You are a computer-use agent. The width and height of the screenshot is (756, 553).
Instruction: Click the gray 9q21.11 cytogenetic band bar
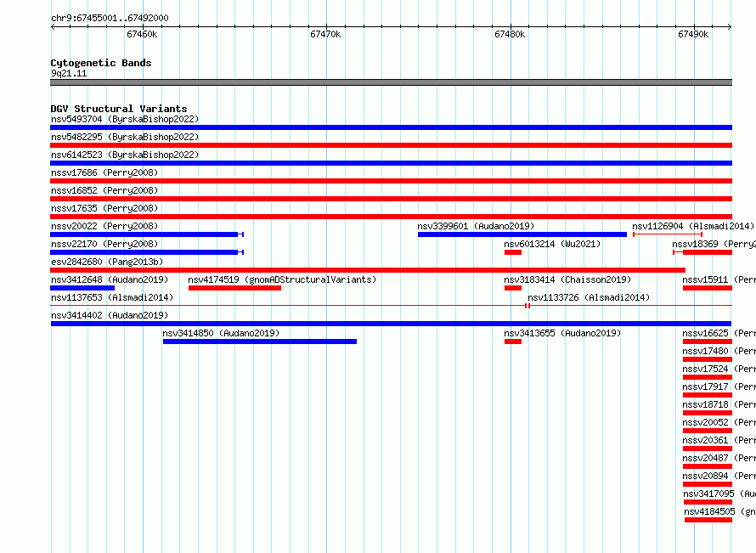tap(391, 82)
